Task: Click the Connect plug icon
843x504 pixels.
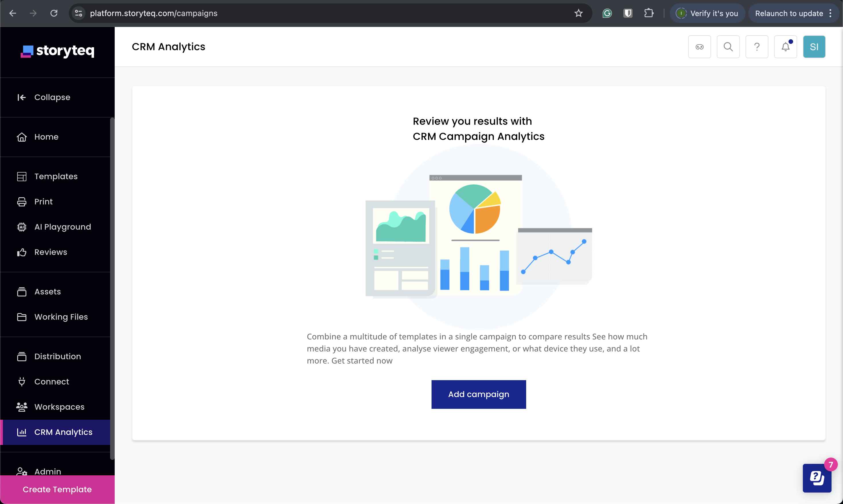Action: pos(22,382)
